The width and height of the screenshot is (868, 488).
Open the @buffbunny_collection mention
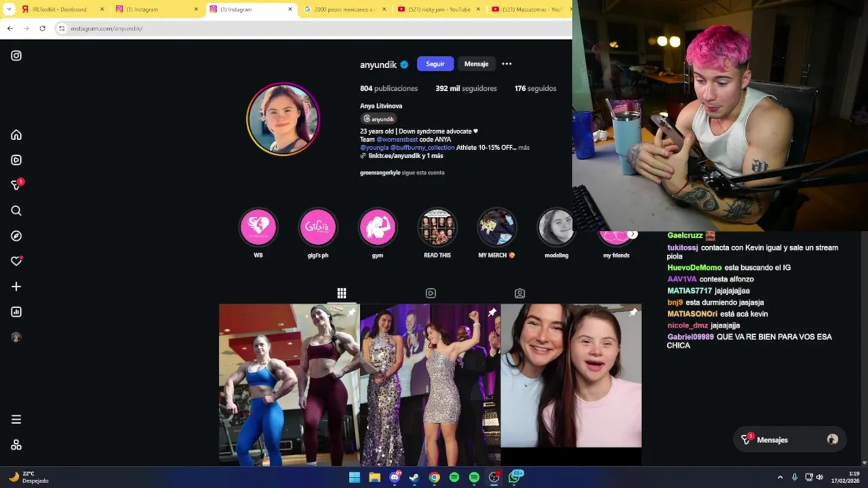pyautogui.click(x=422, y=147)
